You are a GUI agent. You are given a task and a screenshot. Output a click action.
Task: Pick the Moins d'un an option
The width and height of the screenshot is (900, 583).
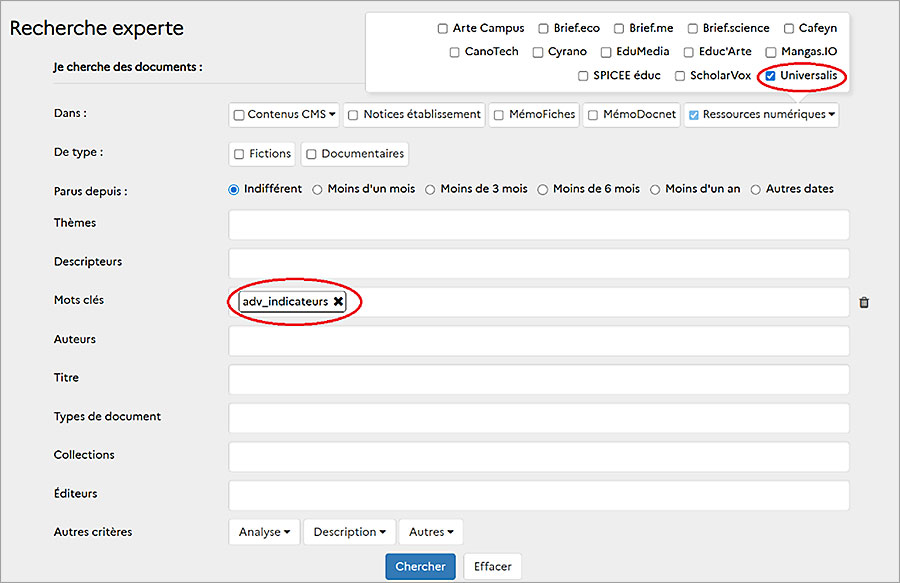pos(656,189)
